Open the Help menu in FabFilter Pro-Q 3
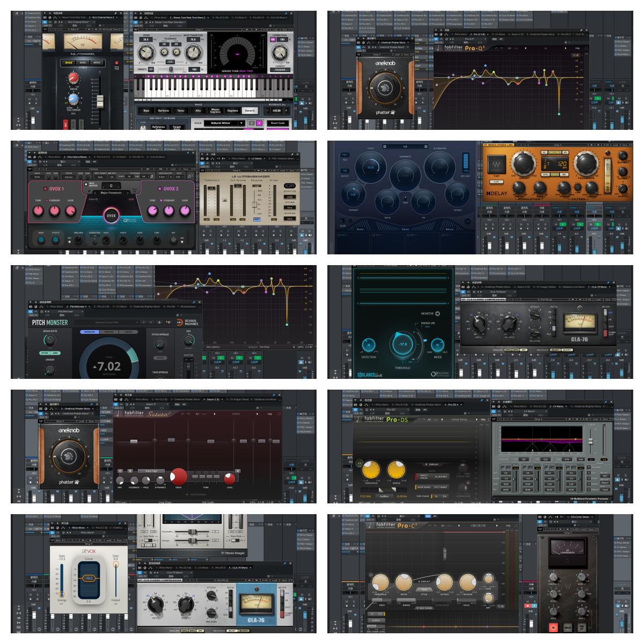This screenshot has height=644, width=644. [x=577, y=48]
